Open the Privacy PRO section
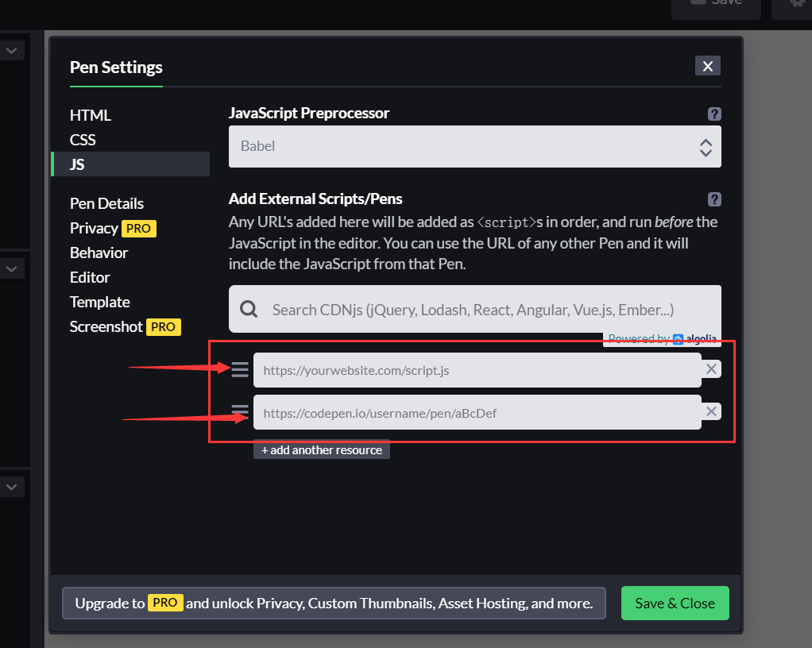 click(x=113, y=228)
